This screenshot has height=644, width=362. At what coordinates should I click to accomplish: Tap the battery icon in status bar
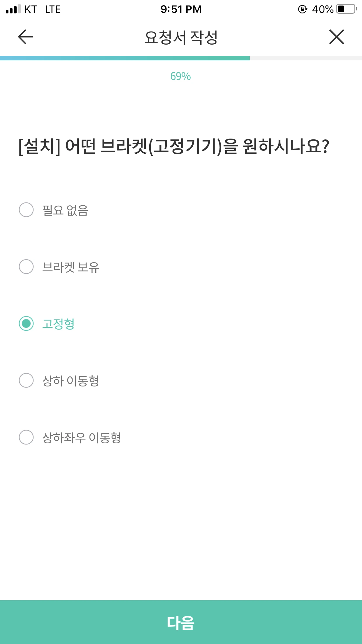[346, 9]
